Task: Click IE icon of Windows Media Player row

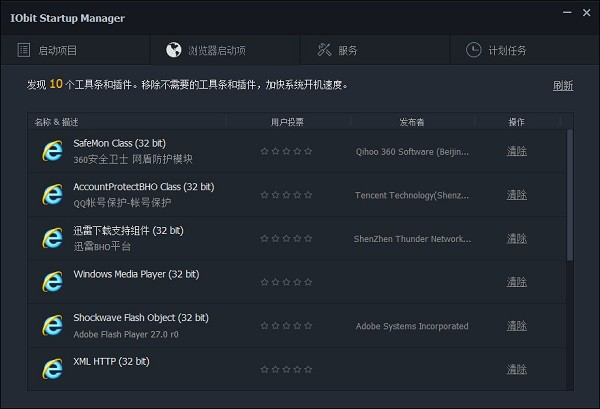Action: pyautogui.click(x=52, y=282)
